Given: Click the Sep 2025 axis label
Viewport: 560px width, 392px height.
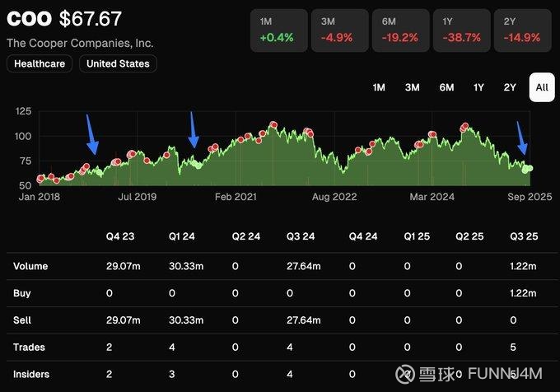Looking at the screenshot, I should pyautogui.click(x=530, y=197).
